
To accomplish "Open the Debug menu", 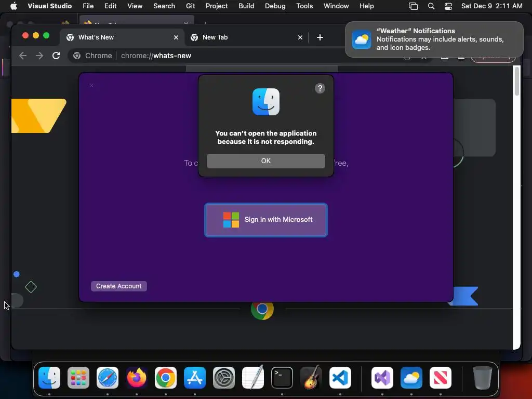I will pos(275,6).
